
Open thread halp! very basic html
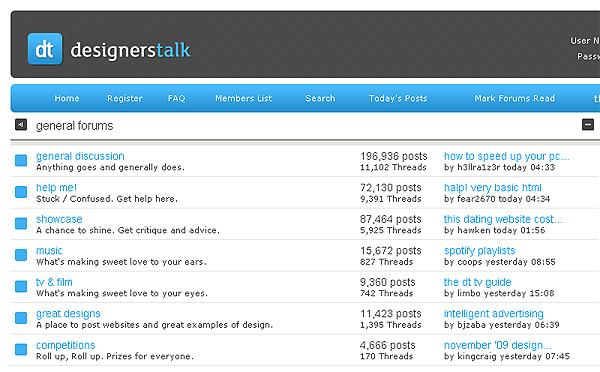click(x=492, y=188)
